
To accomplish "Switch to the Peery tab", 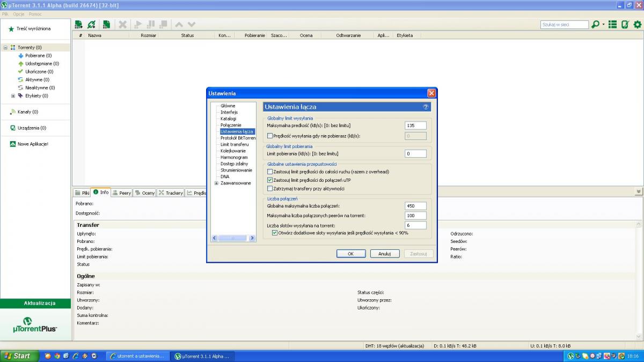I will pyautogui.click(x=122, y=193).
